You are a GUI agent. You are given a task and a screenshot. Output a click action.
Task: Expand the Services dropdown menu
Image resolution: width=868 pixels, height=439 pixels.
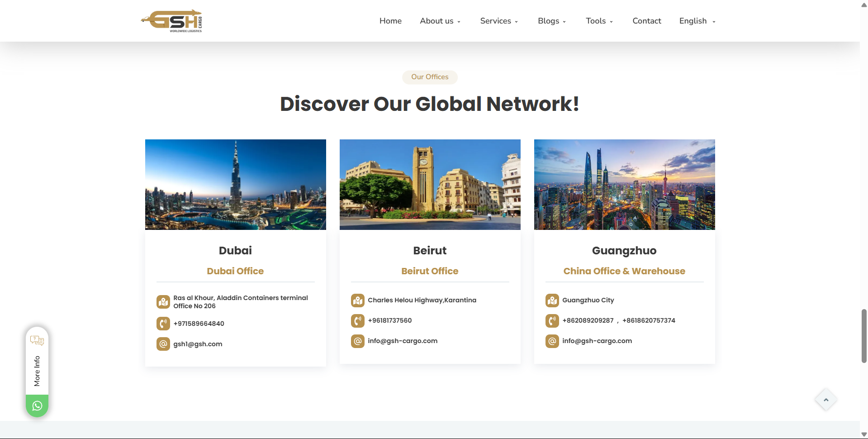point(499,21)
